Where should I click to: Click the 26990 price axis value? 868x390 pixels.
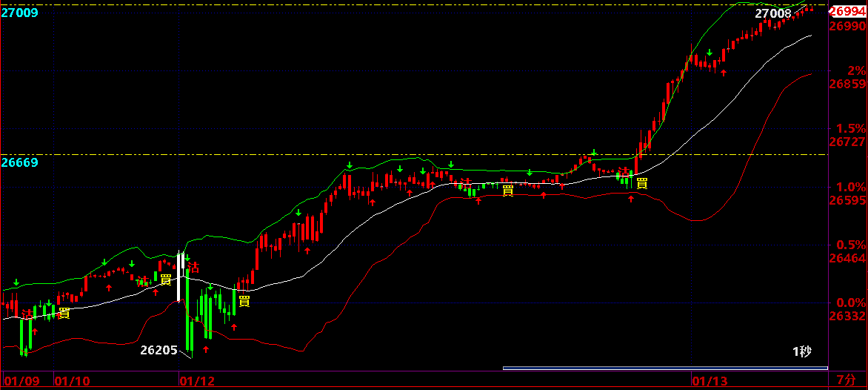[x=847, y=25]
